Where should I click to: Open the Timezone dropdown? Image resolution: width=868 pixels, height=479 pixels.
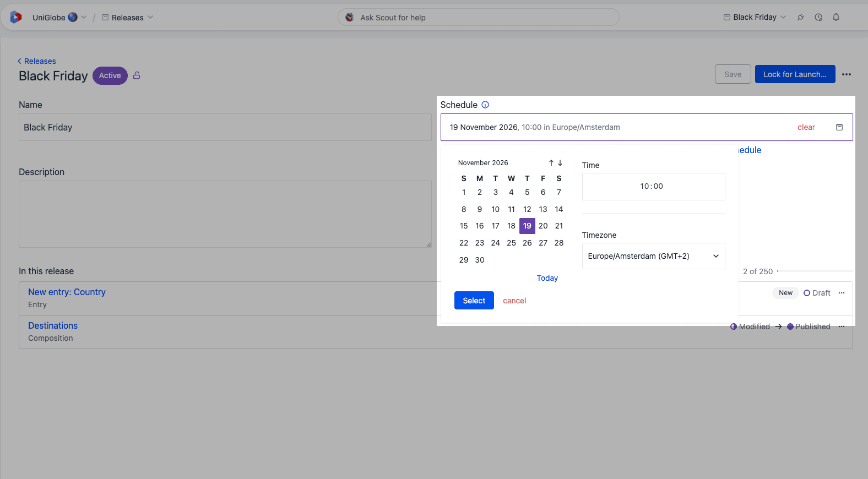pyautogui.click(x=654, y=256)
